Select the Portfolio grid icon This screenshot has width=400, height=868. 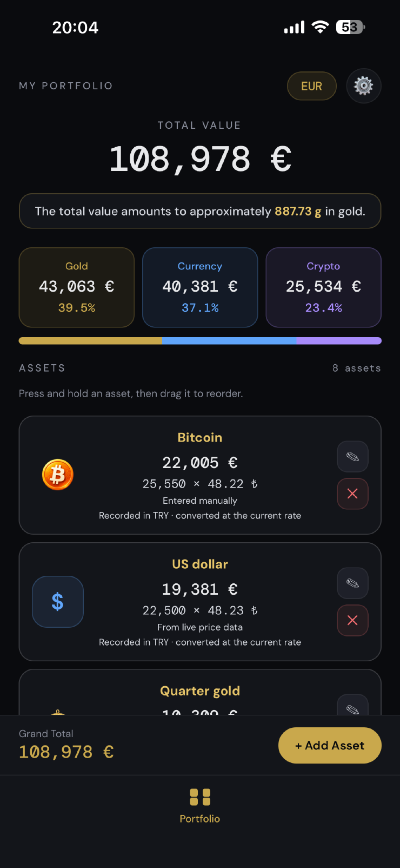[x=200, y=797]
